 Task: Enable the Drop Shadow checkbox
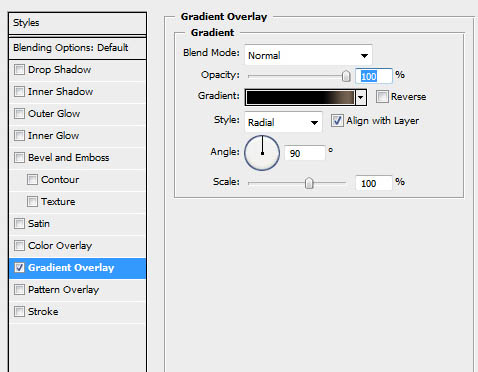coord(19,70)
